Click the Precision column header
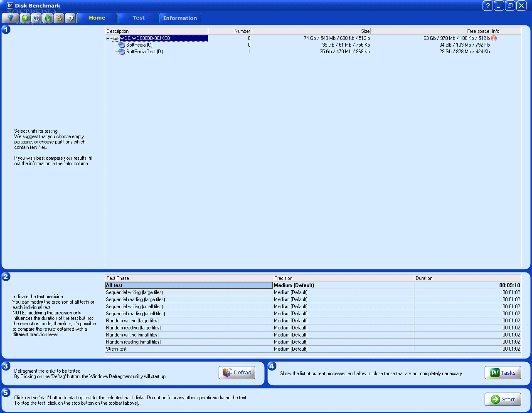 click(343, 278)
